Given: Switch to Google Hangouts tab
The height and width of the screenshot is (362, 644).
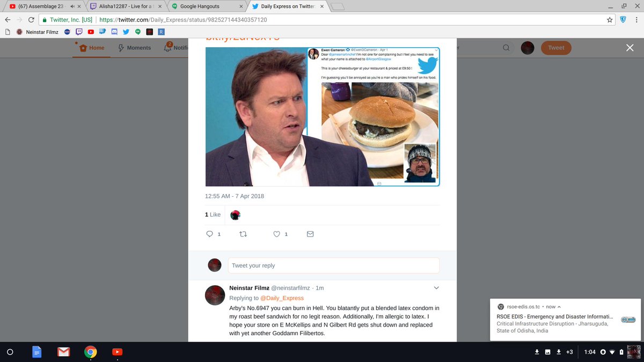Looking at the screenshot, I should pos(207,6).
